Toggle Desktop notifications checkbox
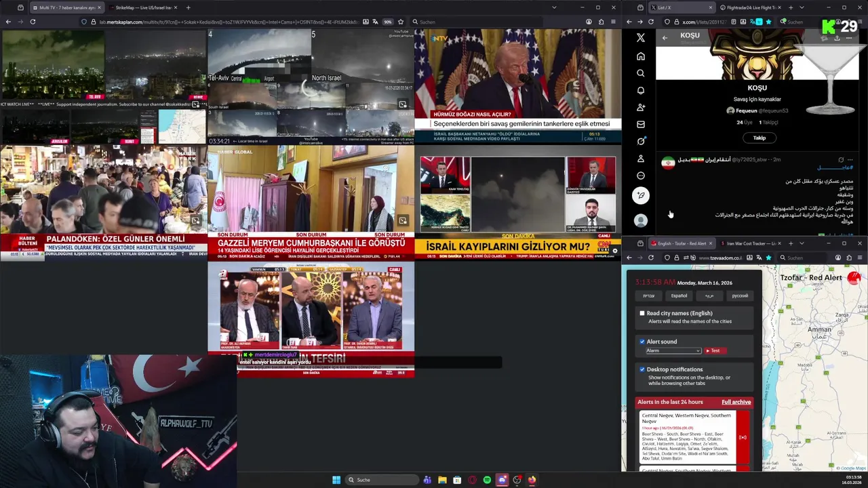 point(642,369)
